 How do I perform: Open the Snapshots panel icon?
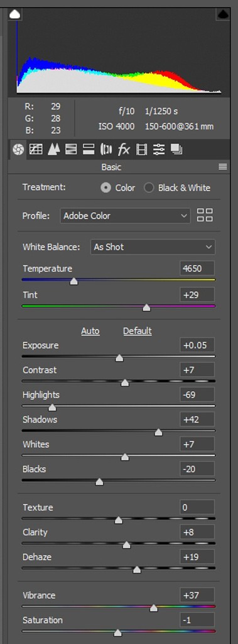pyautogui.click(x=176, y=150)
